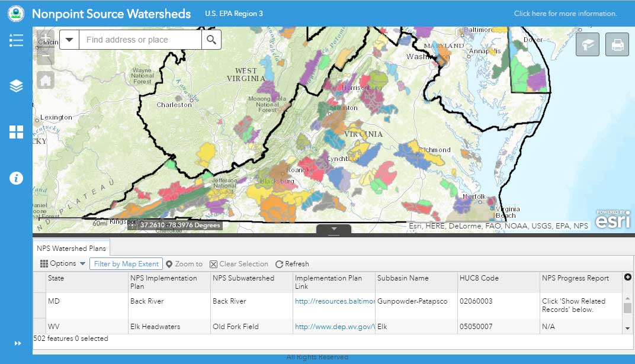
Task: Click table scrollbar up arrow
Action: coord(627,298)
